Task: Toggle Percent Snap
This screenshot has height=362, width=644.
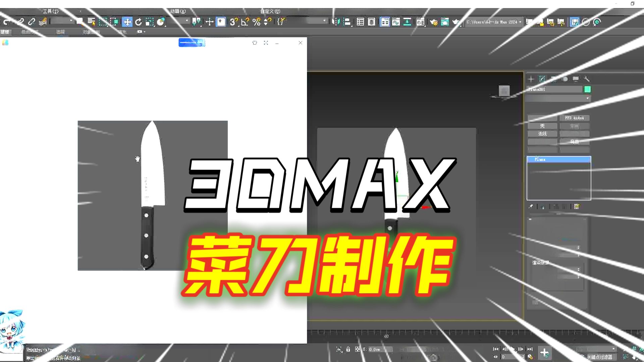Action: [257, 22]
